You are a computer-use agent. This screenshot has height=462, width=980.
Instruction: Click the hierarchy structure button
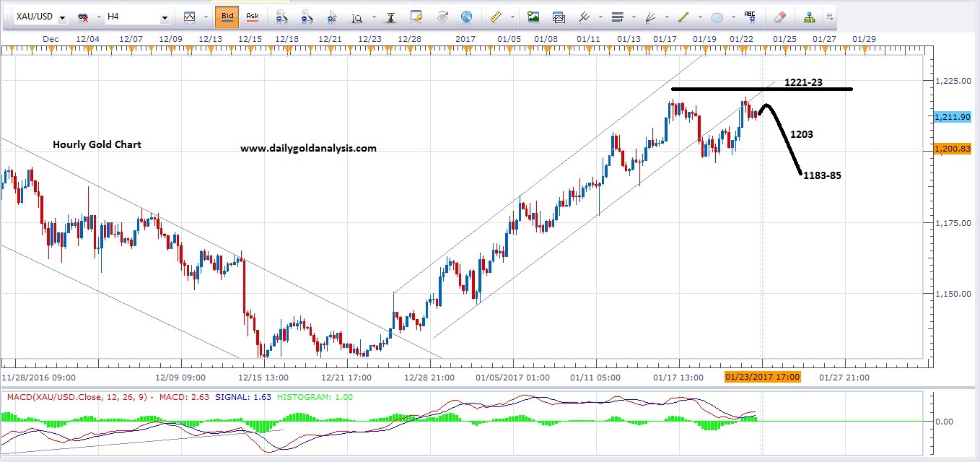tap(809, 17)
